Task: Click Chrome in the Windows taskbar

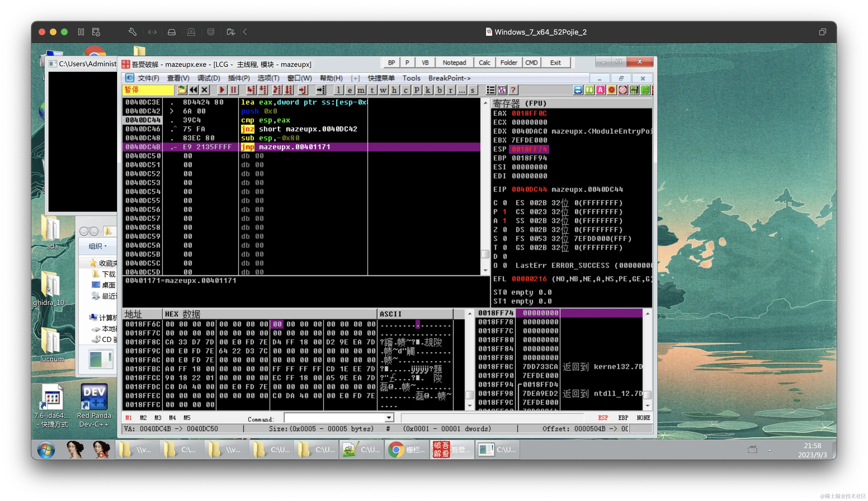Action: (x=406, y=450)
